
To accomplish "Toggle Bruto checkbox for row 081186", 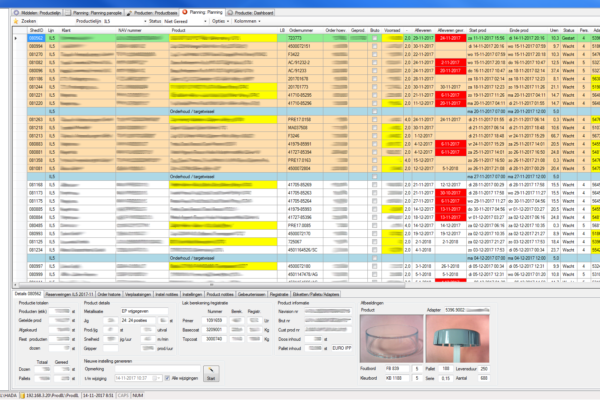I will coord(375,79).
